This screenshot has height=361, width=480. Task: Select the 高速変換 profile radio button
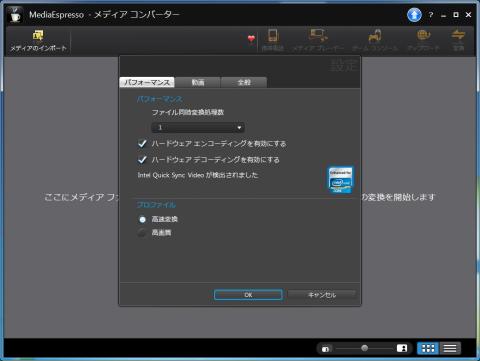pos(142,219)
